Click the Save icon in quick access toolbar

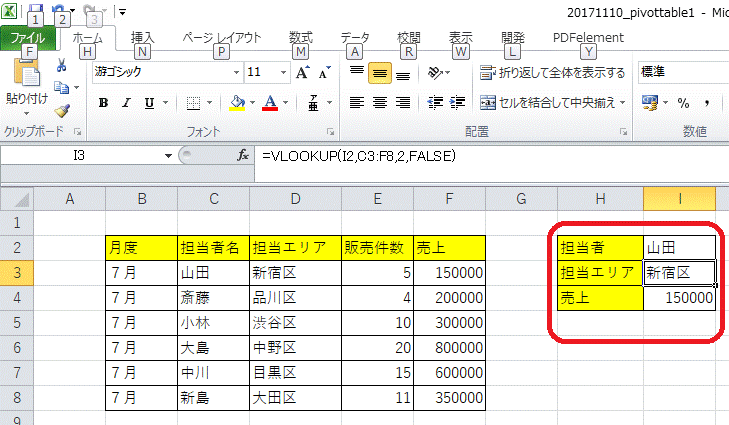34,11
